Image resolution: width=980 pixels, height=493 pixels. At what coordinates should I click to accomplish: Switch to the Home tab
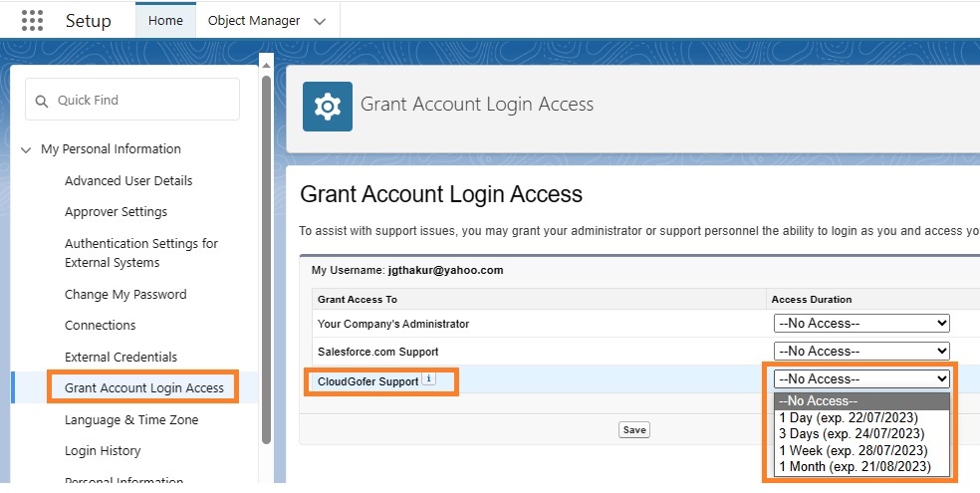pos(165,21)
